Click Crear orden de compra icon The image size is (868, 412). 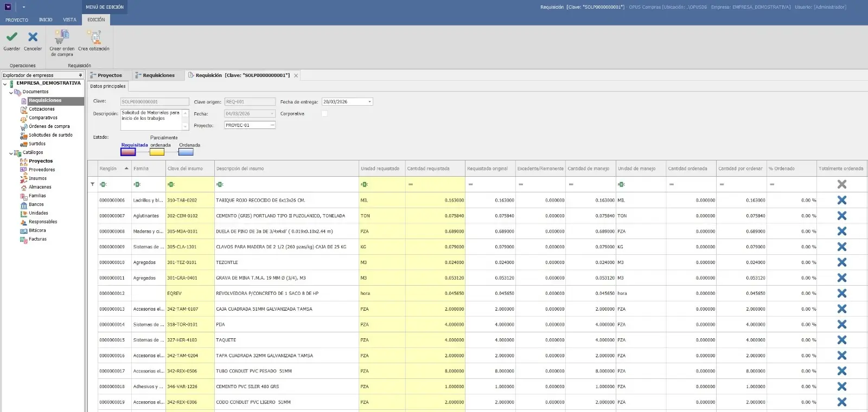tap(62, 37)
